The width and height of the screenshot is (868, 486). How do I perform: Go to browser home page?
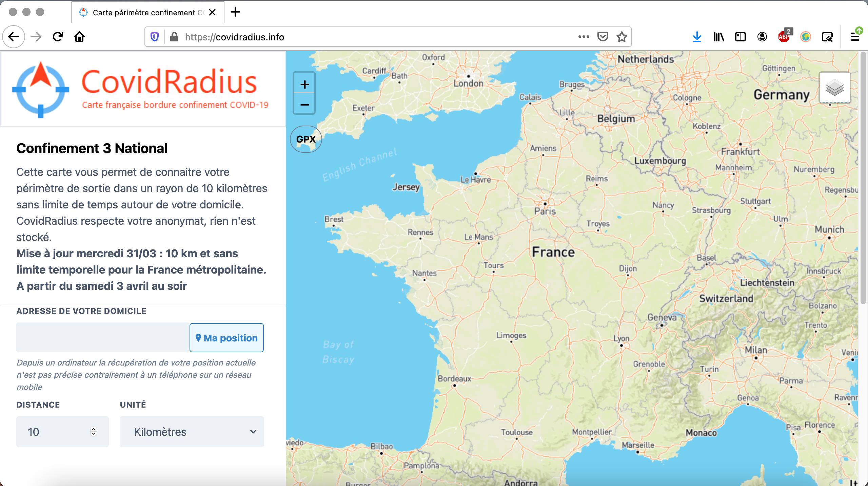pos(79,37)
